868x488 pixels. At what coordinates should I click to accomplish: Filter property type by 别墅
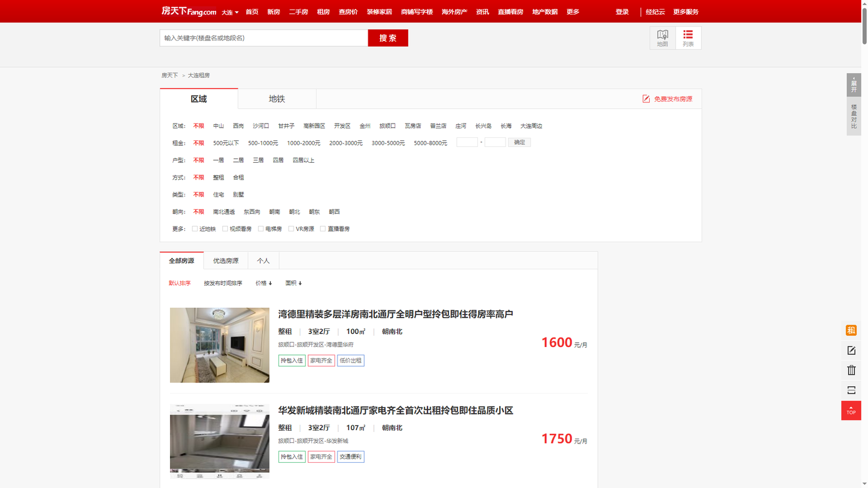pos(239,195)
